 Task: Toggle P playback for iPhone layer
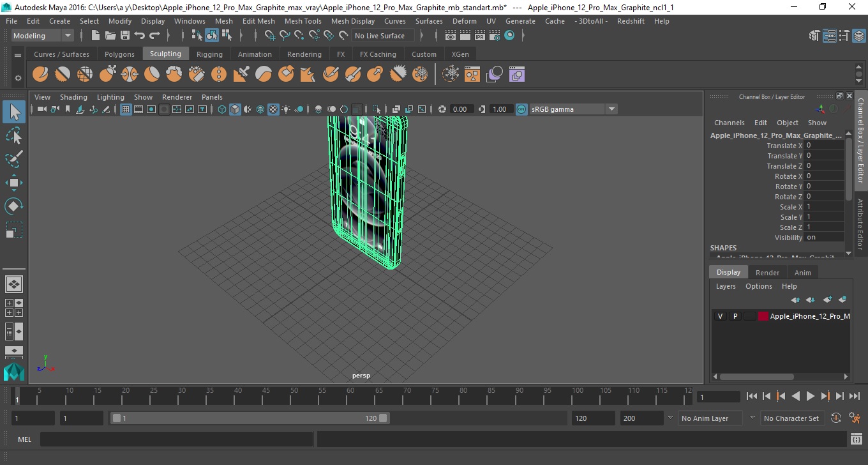(735, 316)
